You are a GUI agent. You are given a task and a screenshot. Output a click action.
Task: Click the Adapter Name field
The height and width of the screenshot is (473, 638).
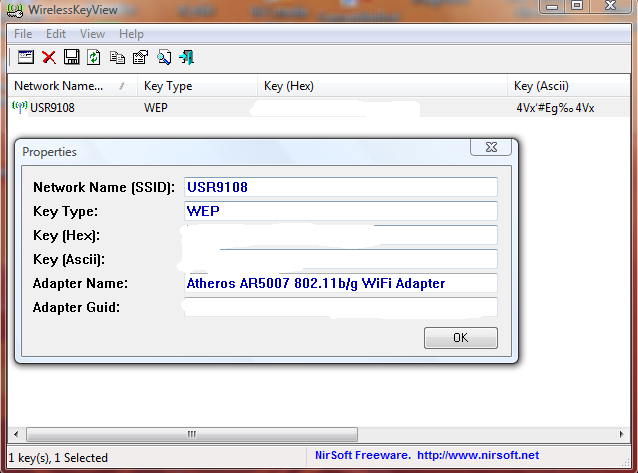click(x=341, y=283)
